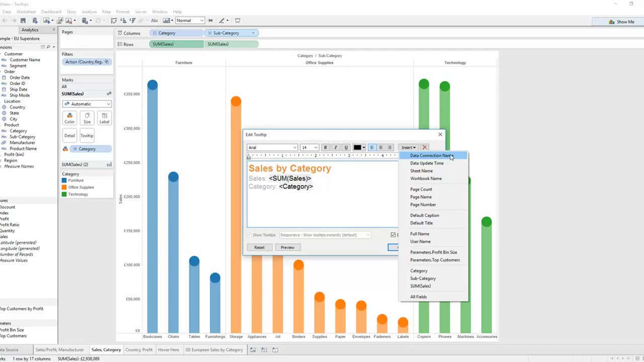This screenshot has height=362, width=644.
Task: Click the Clear Sheet toolbar icon
Action: click(69, 21)
